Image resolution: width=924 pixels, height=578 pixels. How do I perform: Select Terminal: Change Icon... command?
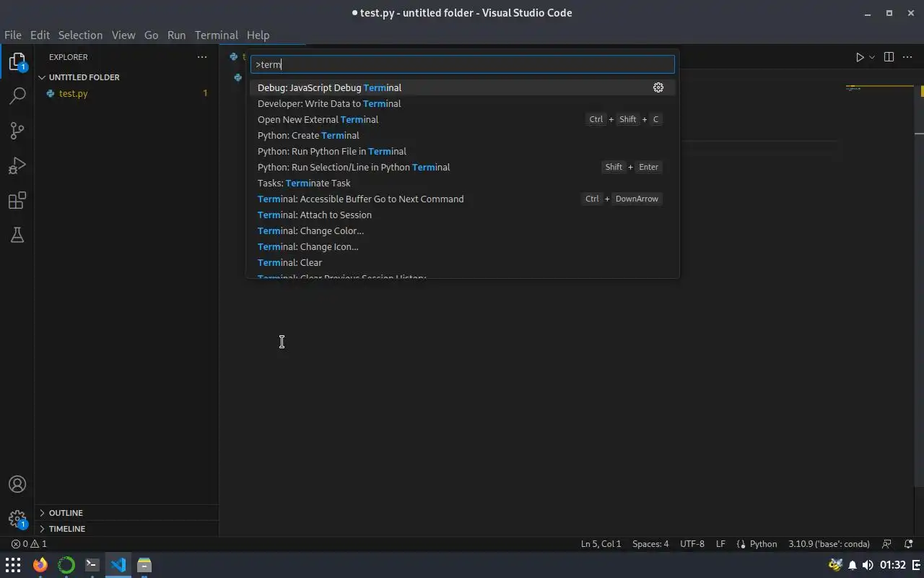coord(462,246)
